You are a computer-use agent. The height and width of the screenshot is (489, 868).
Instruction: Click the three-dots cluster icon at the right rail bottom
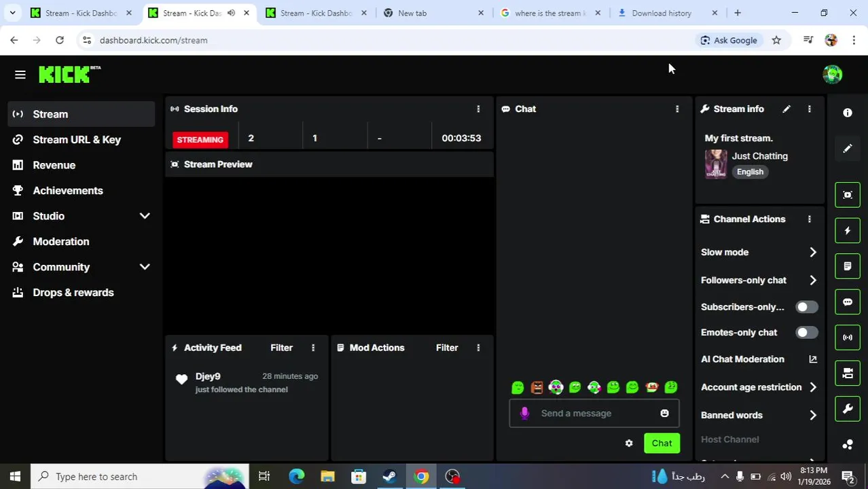pos(848,445)
